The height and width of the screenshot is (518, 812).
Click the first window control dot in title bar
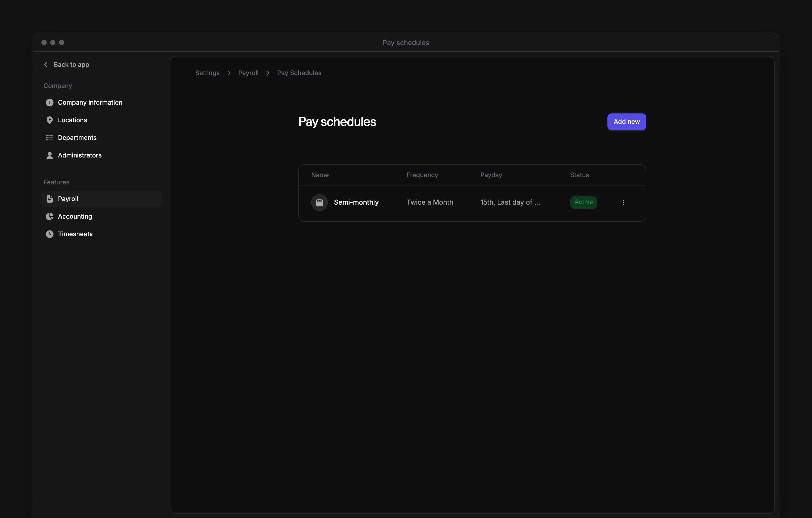(44, 42)
